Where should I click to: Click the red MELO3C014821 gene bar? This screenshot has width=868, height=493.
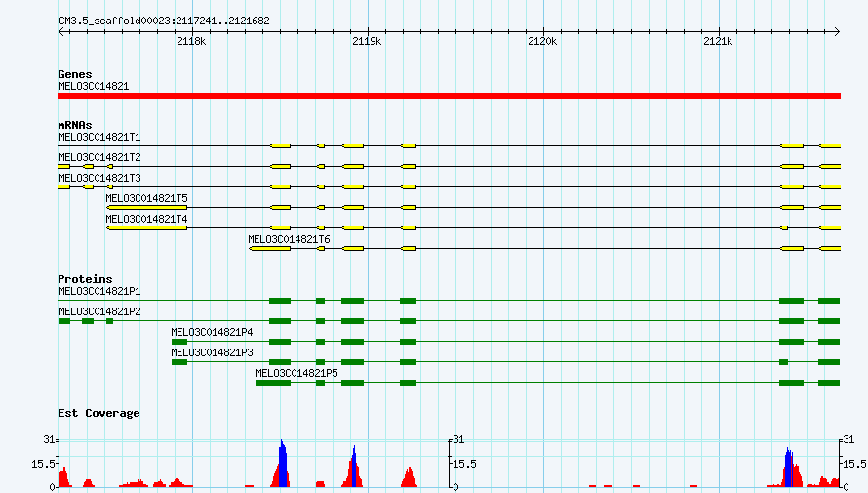449,96
